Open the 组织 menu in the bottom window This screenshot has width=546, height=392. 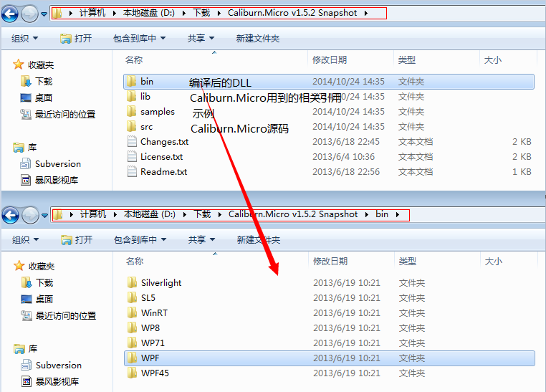coord(25,239)
